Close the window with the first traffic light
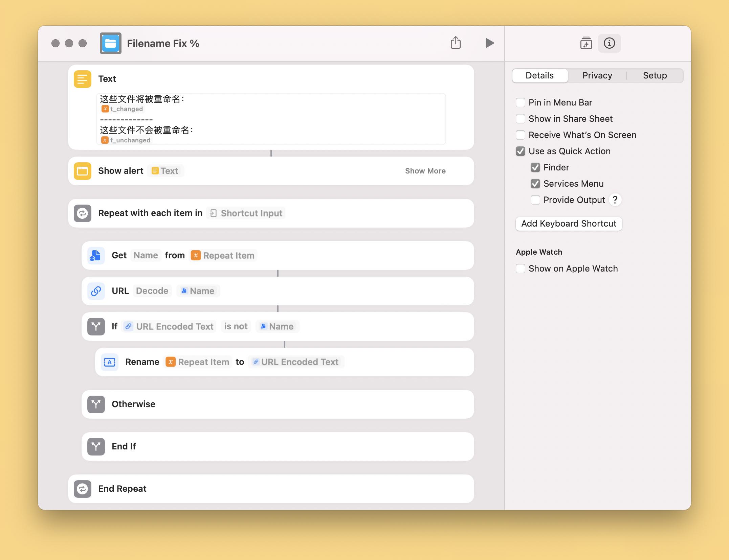729x560 pixels. [56, 43]
